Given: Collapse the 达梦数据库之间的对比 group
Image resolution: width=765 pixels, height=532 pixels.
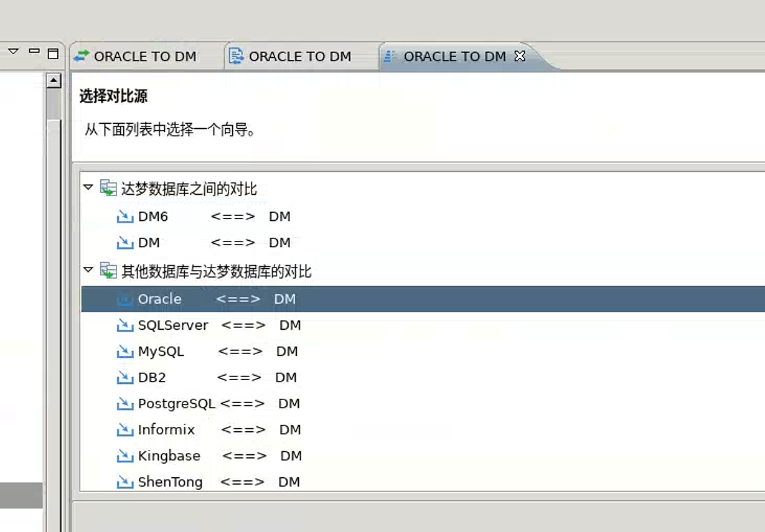Looking at the screenshot, I should 88,187.
